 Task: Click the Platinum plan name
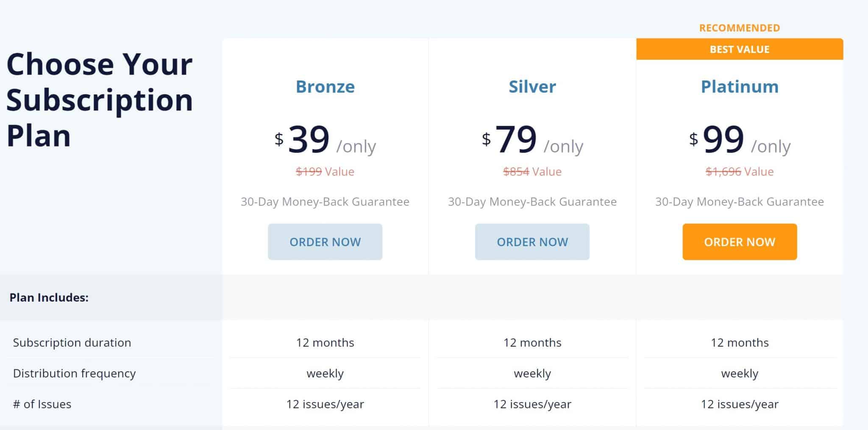click(x=740, y=86)
